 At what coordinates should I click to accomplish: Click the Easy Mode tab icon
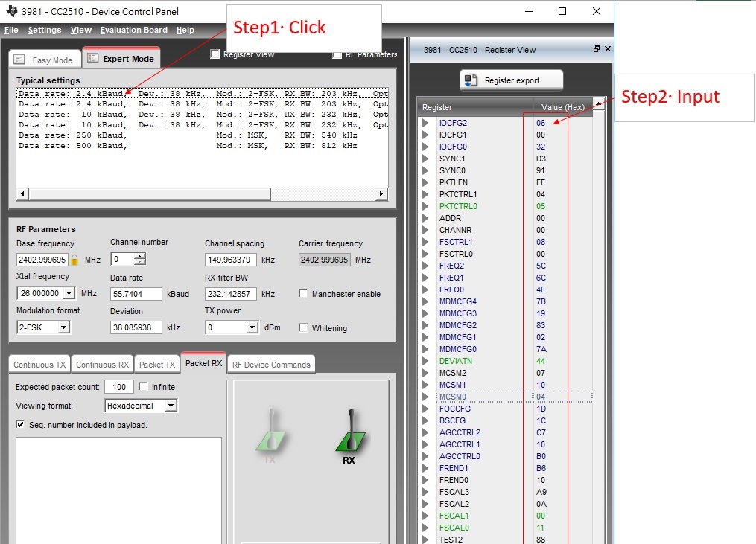(x=19, y=60)
